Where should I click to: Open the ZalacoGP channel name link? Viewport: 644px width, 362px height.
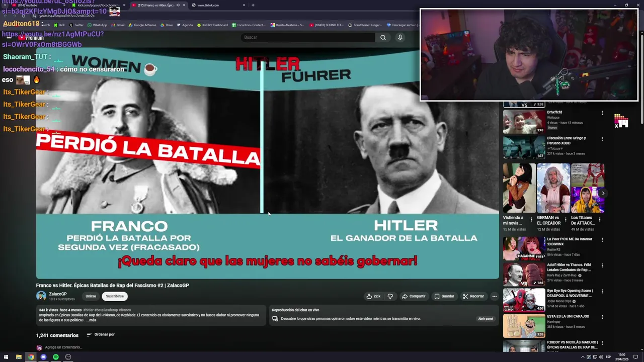pos(58,294)
